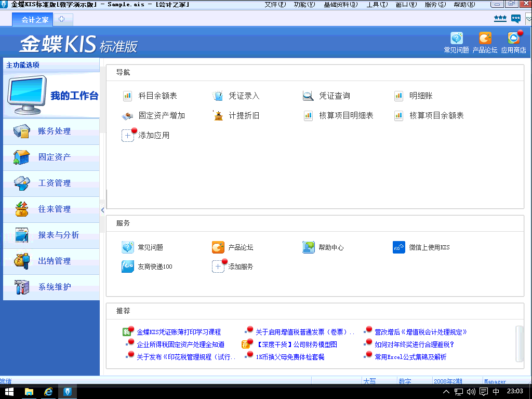This screenshot has width=532, height=399.
Task: Collapse the left sidebar with arrow
Action: 102,210
